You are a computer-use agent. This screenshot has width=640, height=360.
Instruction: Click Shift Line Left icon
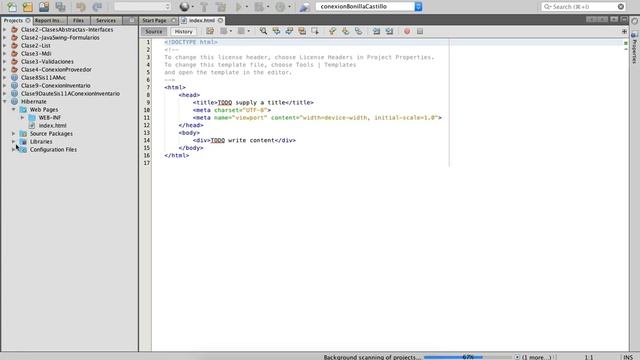(376, 31)
